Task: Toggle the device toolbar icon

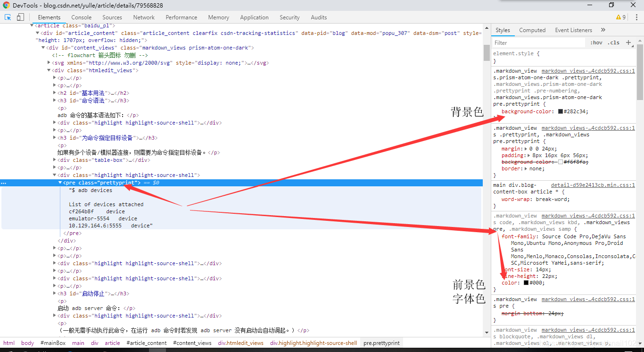Action: pyautogui.click(x=20, y=17)
